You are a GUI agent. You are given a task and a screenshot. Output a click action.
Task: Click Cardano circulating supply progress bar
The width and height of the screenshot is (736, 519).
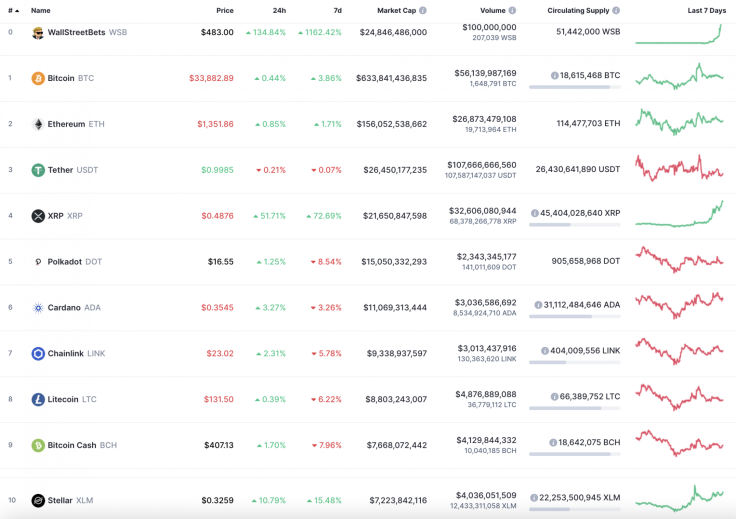(575, 317)
